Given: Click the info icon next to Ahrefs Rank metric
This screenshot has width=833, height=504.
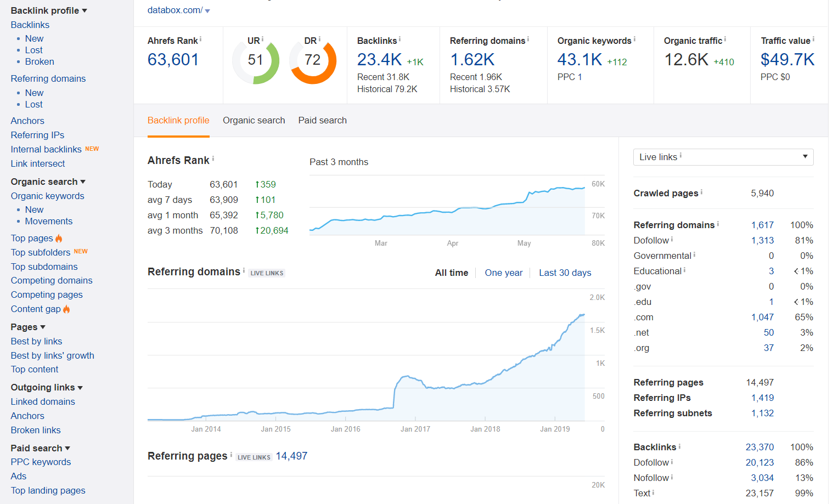Looking at the screenshot, I should [x=200, y=39].
